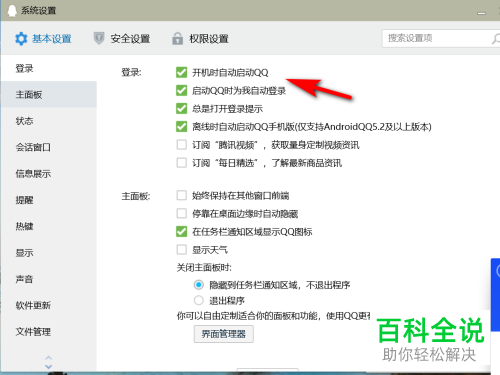Image resolution: width=500 pixels, height=375 pixels.
Task: Uncheck 在任务栏通知区域显示QQ图标
Action: click(x=181, y=231)
